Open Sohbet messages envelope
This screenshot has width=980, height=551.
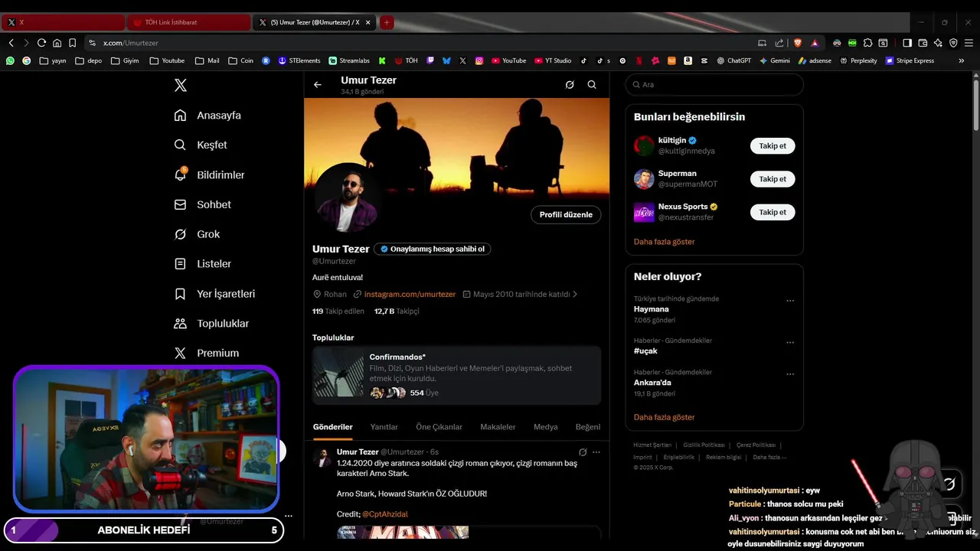(203, 204)
